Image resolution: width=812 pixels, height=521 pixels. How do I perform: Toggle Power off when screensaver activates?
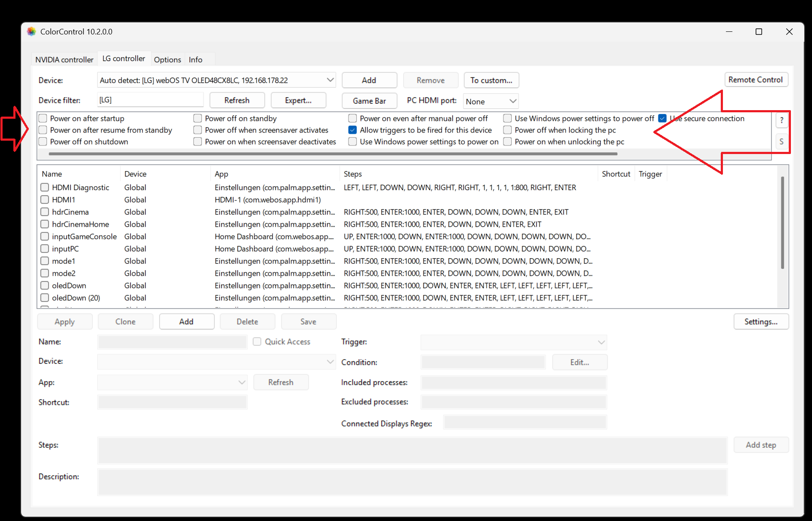198,130
